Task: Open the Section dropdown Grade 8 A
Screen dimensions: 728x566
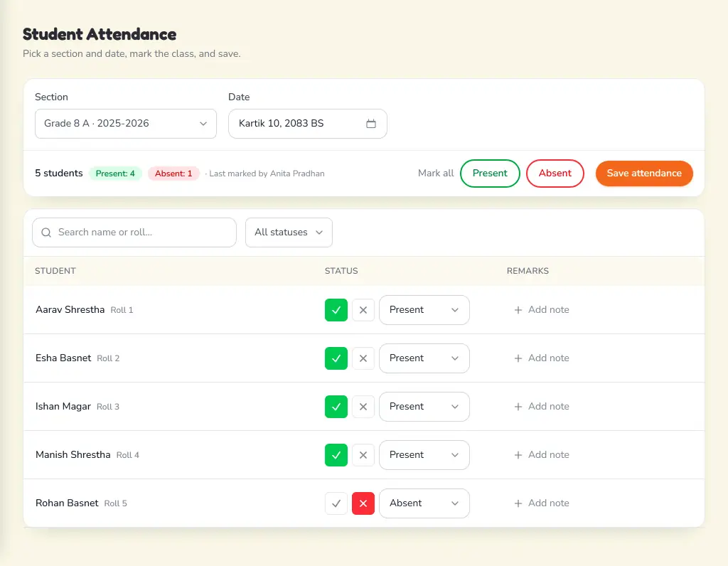Action: point(125,124)
